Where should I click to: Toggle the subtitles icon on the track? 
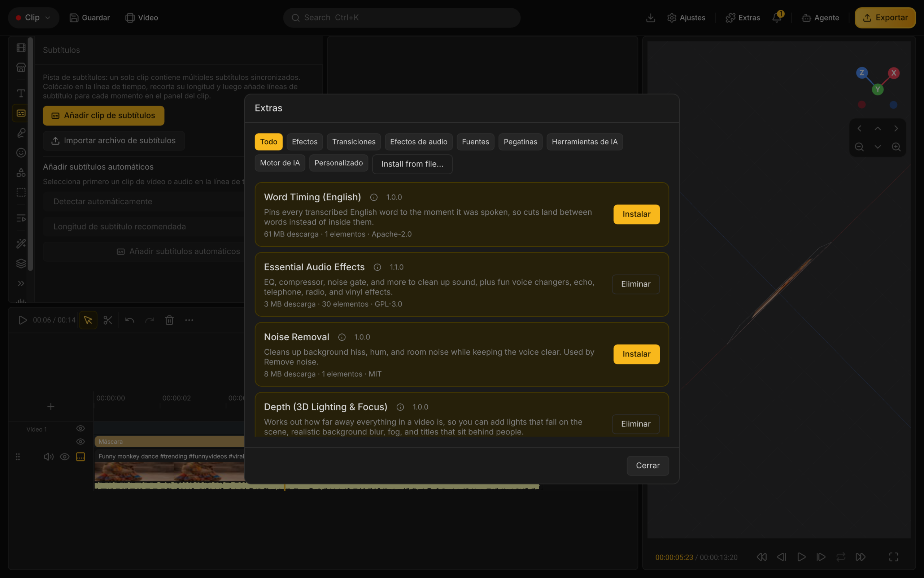80,456
